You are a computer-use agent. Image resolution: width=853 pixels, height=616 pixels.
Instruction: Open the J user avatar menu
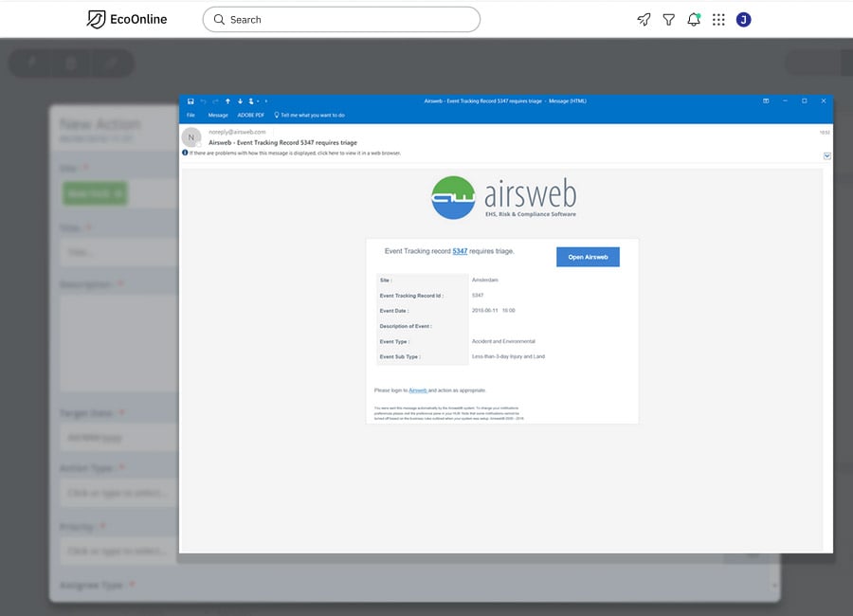743,20
